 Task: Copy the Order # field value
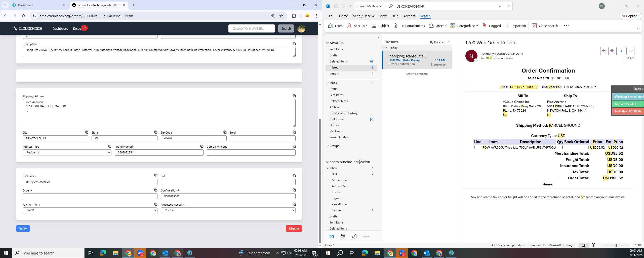click(x=156, y=190)
